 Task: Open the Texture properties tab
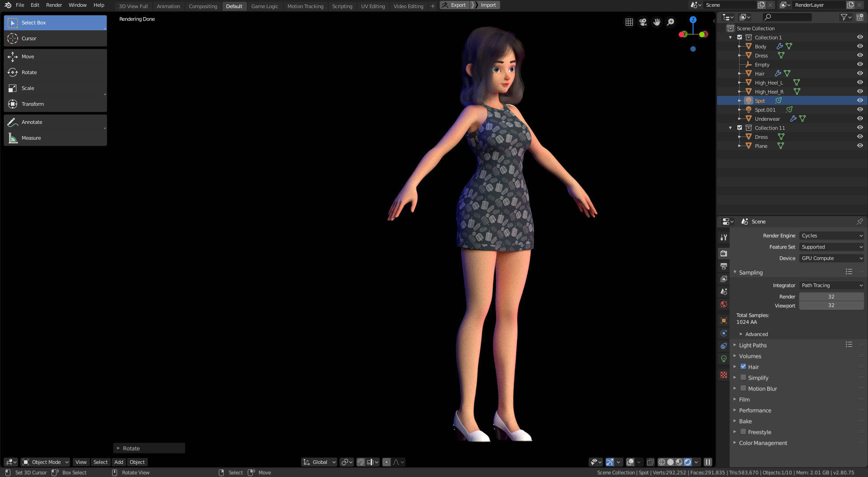[x=724, y=375]
